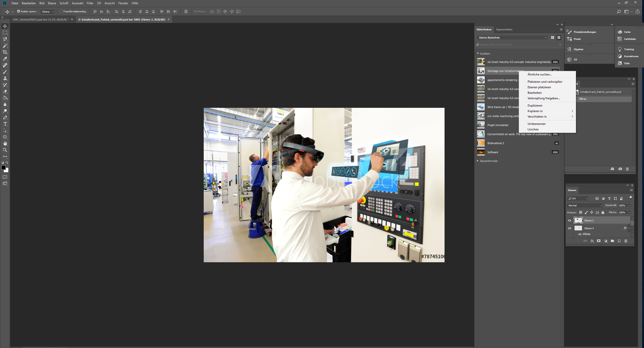Click the Eraser tool icon
This screenshot has height=348, width=644.
click(x=5, y=92)
